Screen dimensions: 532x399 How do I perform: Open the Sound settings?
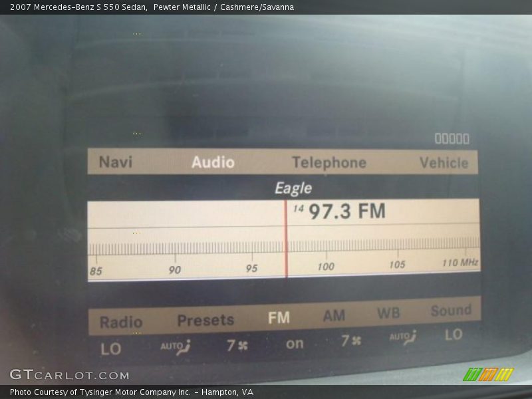point(451,311)
